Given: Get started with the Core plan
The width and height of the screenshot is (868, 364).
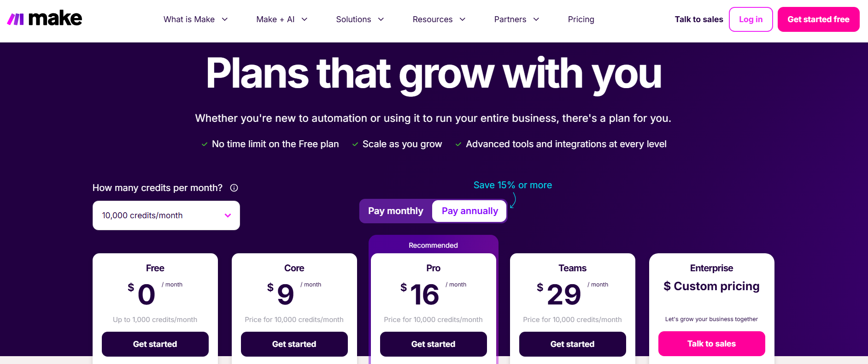Looking at the screenshot, I should pos(294,344).
